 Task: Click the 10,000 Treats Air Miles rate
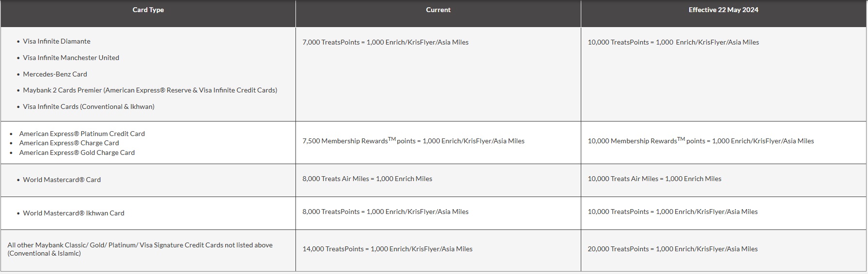654,179
